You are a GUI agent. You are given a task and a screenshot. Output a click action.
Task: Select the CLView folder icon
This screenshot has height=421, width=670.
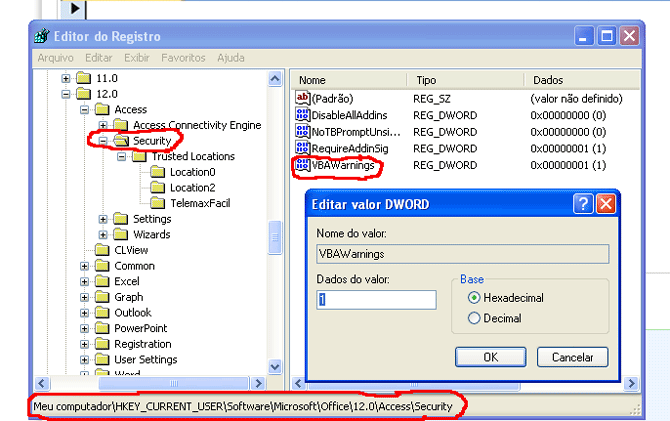point(102,250)
